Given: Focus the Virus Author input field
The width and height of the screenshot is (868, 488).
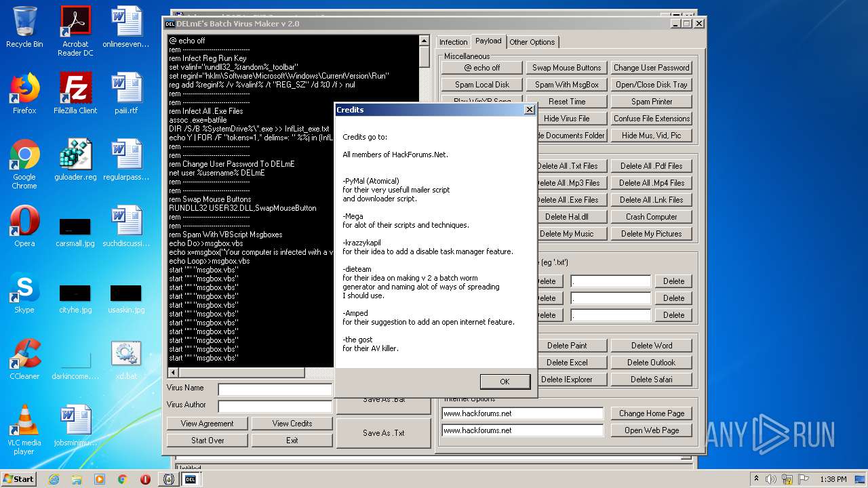Looking at the screenshot, I should 275,407.
